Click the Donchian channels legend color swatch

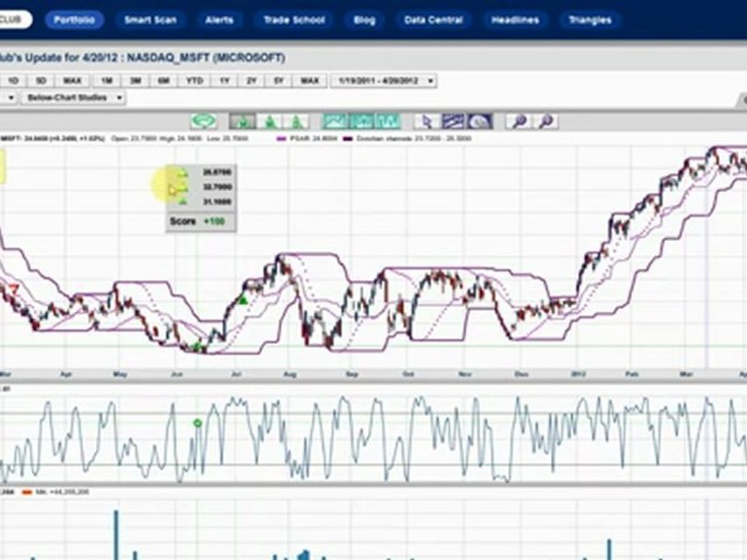click(348, 138)
